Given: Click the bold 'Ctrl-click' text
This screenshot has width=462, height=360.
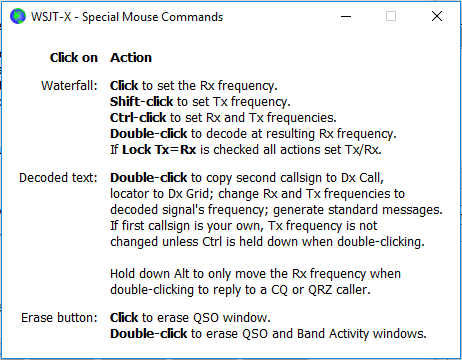Looking at the screenshot, I should (138, 118).
